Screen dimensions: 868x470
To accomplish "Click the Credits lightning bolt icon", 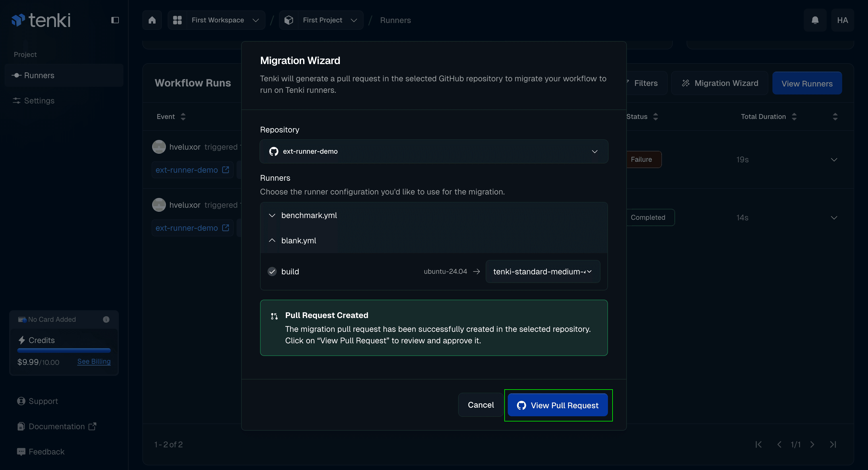I will pyautogui.click(x=22, y=340).
